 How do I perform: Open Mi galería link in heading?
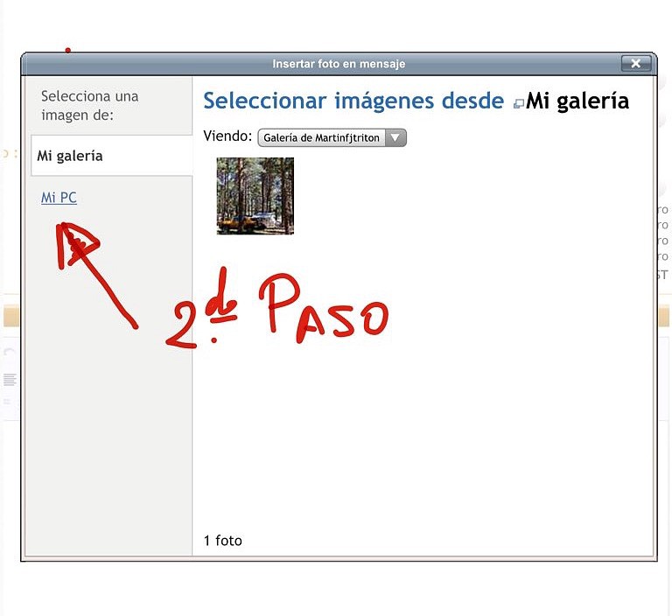(577, 101)
